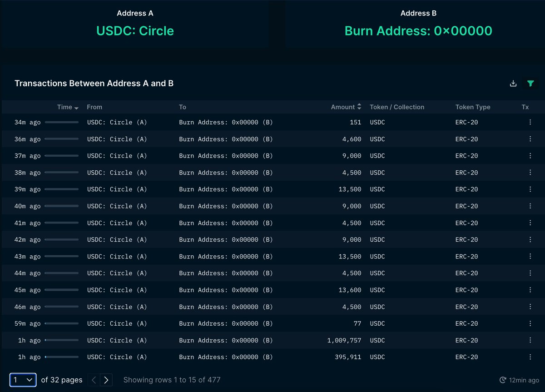
Task: Open Tx options on the 41m ago row
Action: [x=530, y=223]
